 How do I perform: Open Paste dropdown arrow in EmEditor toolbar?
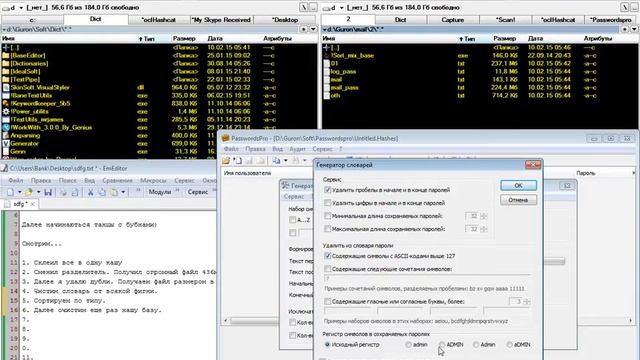click(x=123, y=192)
